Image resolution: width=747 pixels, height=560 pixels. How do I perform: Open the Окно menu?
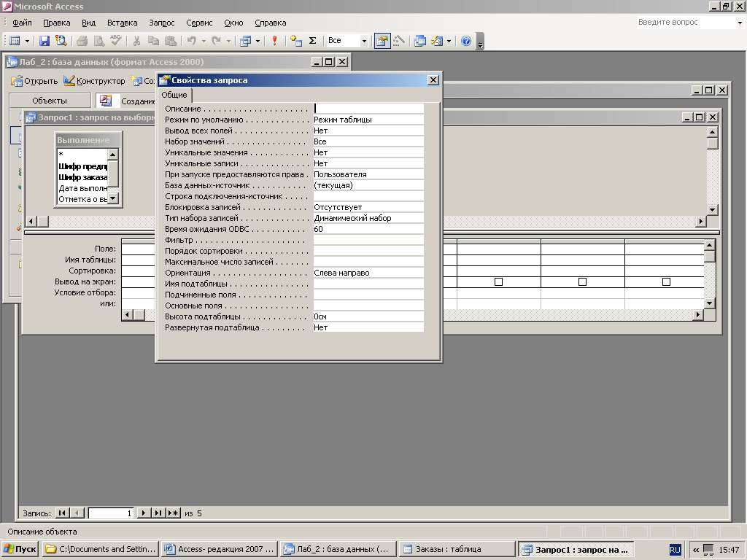click(x=233, y=23)
